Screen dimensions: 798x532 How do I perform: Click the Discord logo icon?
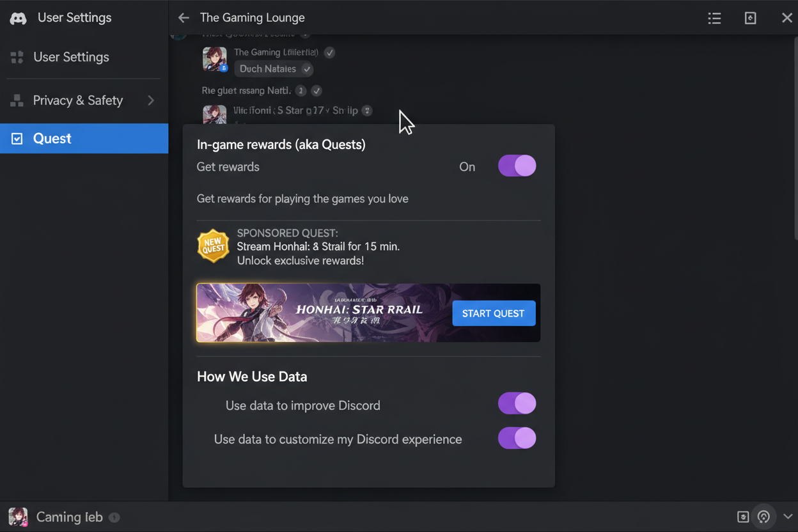click(x=18, y=18)
